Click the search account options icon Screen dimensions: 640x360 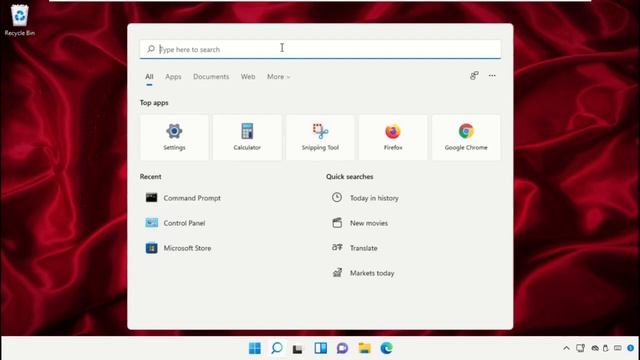coord(474,76)
